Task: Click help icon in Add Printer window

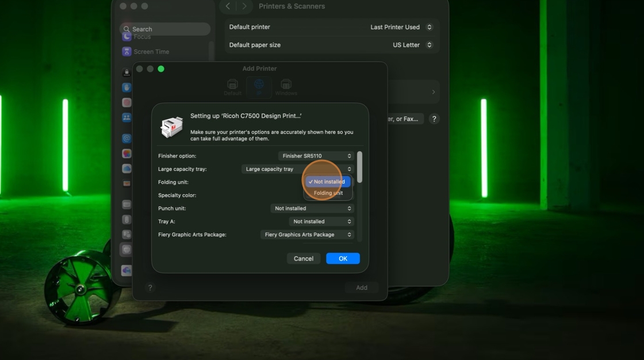Action: tap(150, 288)
